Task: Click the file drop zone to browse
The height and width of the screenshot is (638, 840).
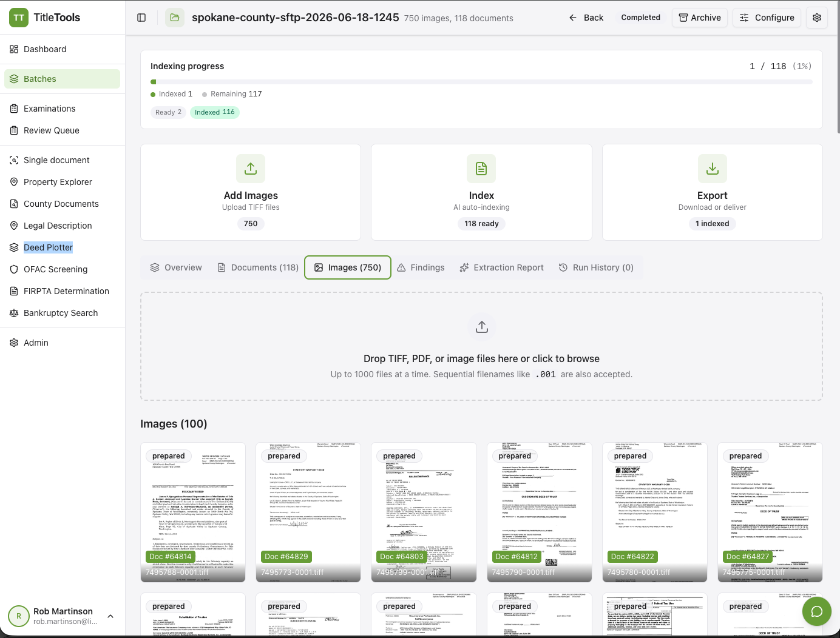Action: point(481,346)
